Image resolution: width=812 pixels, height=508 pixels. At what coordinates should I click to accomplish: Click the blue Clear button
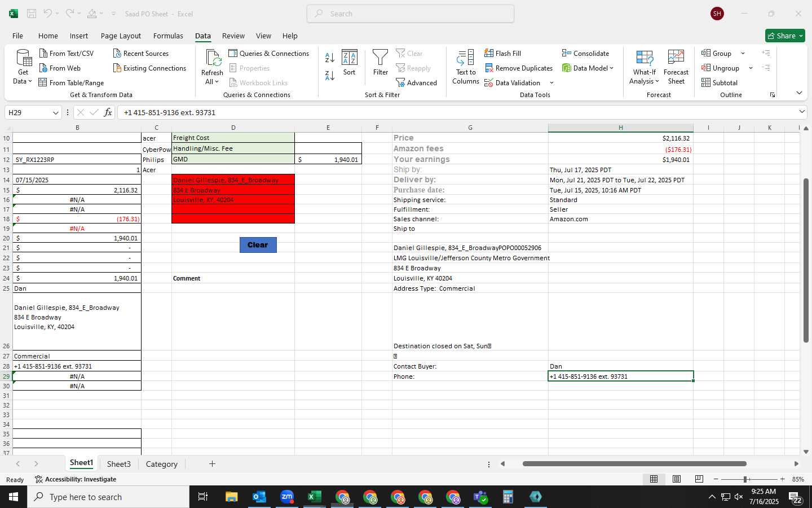258,245
